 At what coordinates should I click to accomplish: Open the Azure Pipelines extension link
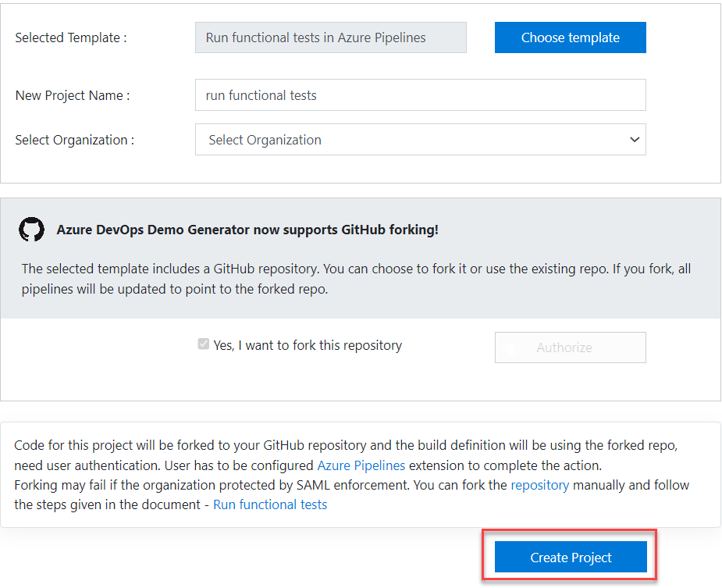[x=361, y=465]
